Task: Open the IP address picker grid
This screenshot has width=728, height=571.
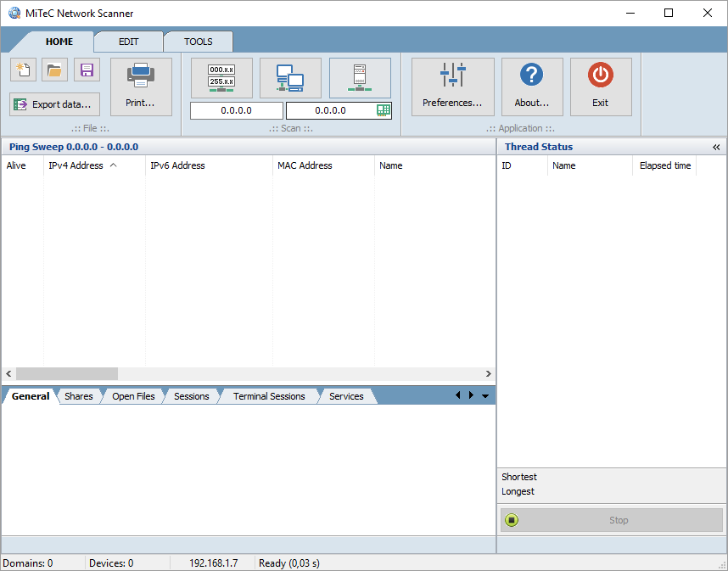Action: pos(384,110)
